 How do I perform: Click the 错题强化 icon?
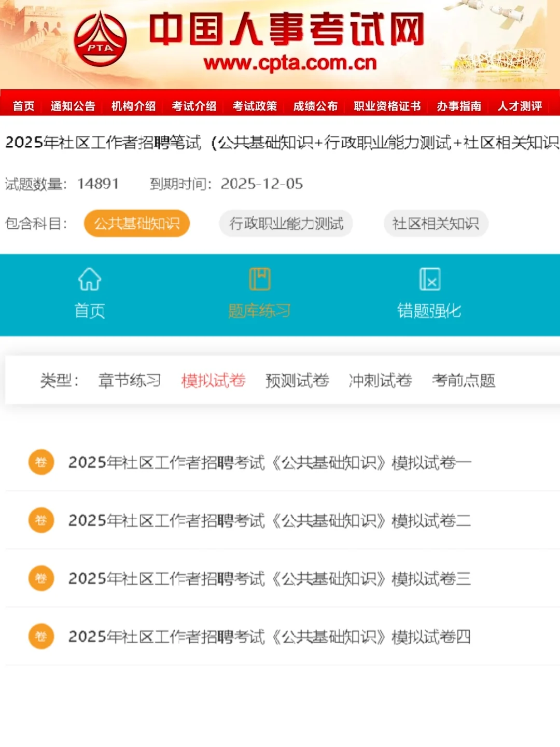click(429, 279)
